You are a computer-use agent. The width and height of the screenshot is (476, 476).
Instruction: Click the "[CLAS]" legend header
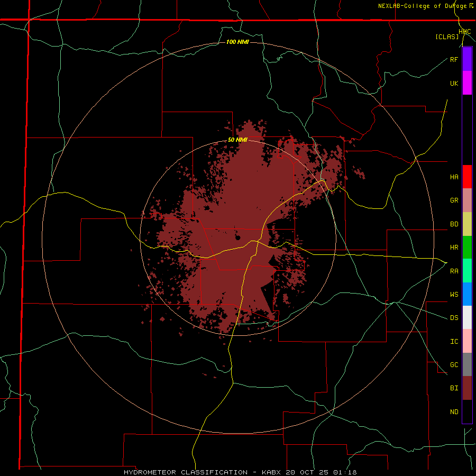click(447, 36)
